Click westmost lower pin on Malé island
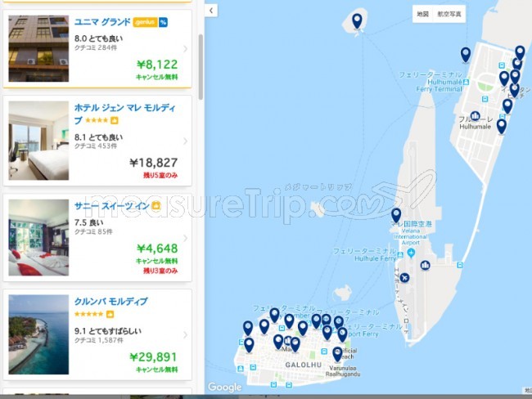The height and width of the screenshot is (399, 532). pyautogui.click(x=249, y=345)
